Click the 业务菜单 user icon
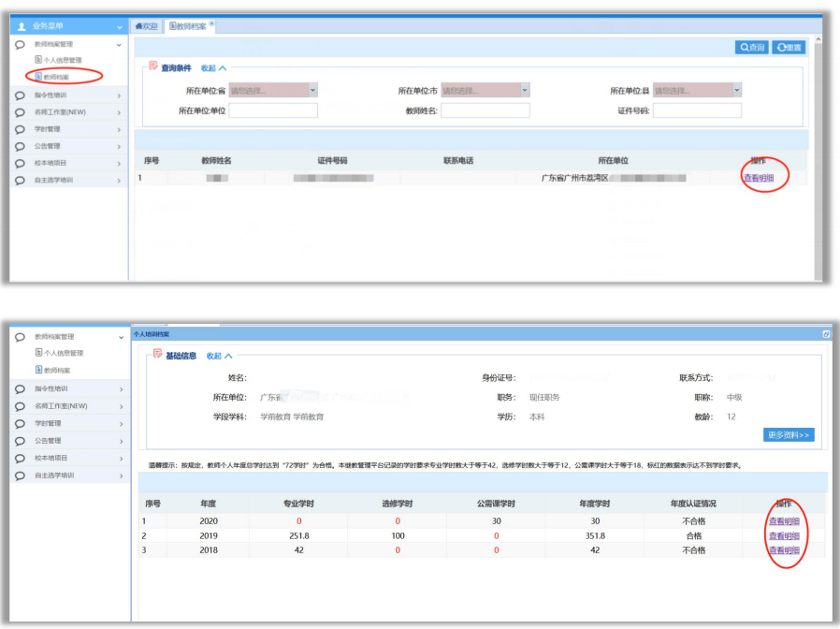 (x=22, y=26)
